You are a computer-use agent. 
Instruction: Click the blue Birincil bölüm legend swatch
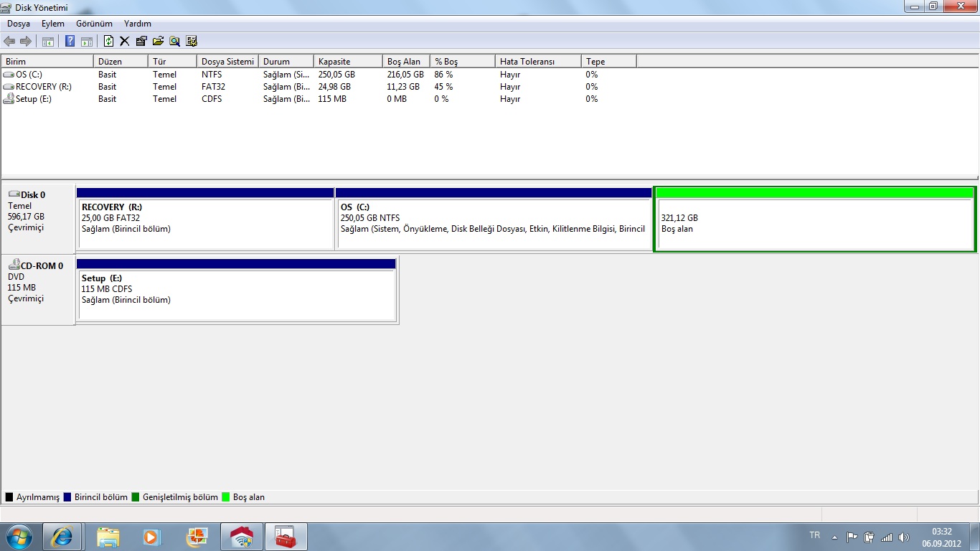(67, 497)
